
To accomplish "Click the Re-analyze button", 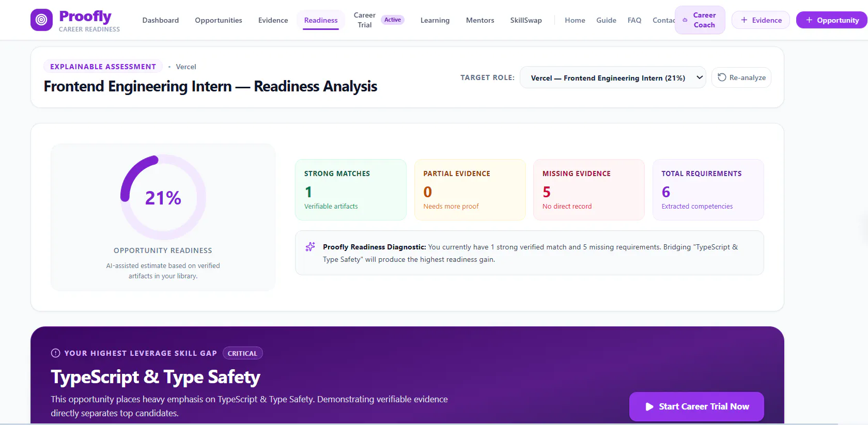I will (741, 77).
